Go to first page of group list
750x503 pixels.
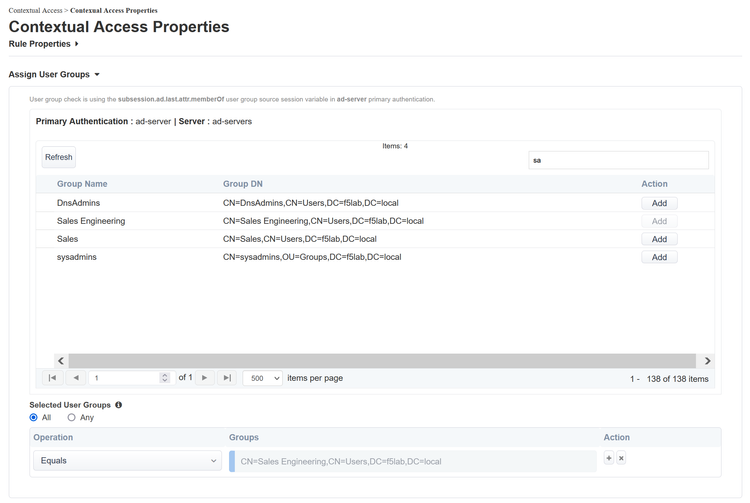(52, 378)
